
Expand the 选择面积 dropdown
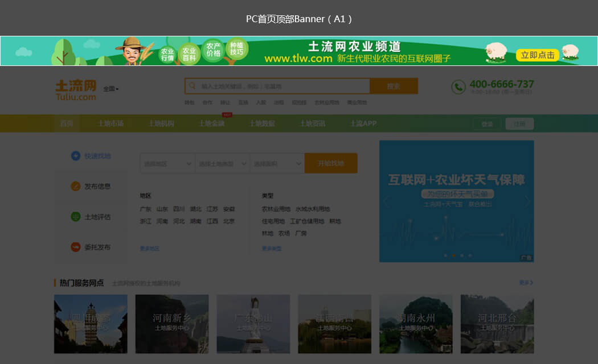coord(277,164)
